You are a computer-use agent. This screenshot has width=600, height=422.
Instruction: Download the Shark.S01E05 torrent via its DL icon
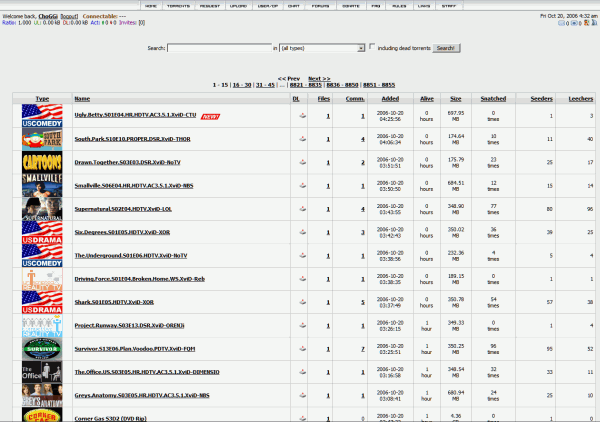[x=302, y=302]
